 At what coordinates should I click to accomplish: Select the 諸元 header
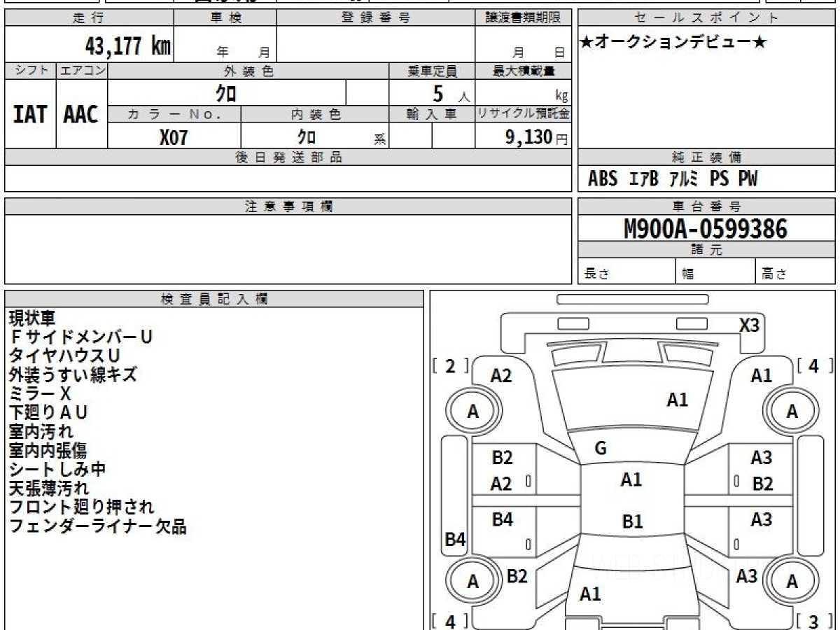click(x=706, y=250)
